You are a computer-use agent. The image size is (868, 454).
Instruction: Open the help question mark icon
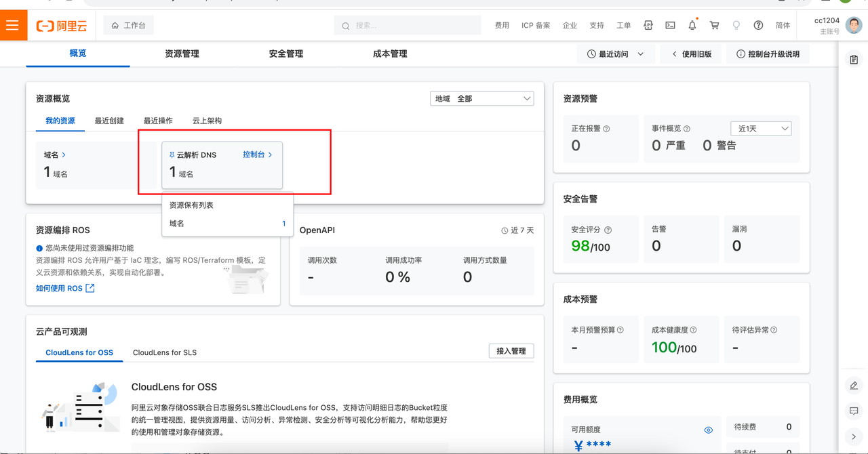(x=758, y=26)
